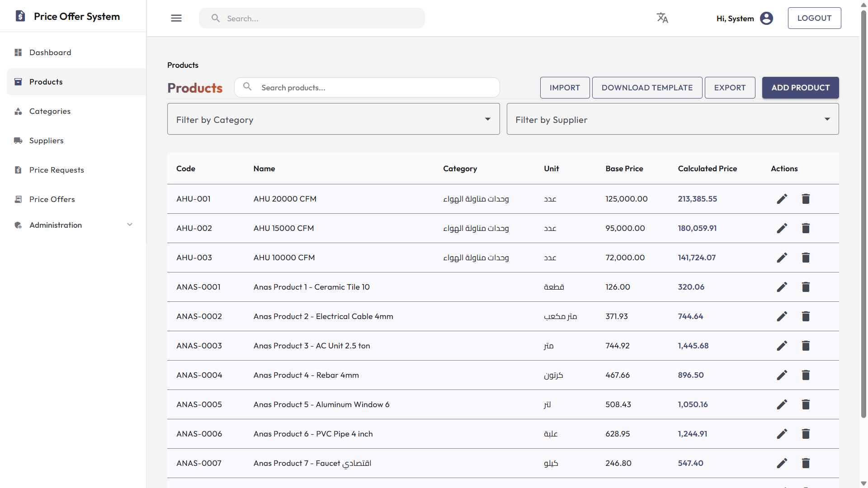Navigate to the Suppliers section

(47, 141)
